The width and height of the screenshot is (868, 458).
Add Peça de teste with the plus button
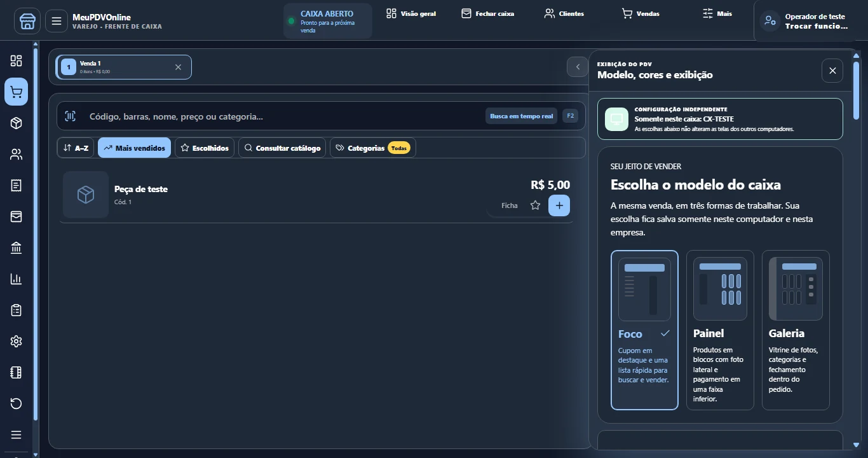point(559,205)
